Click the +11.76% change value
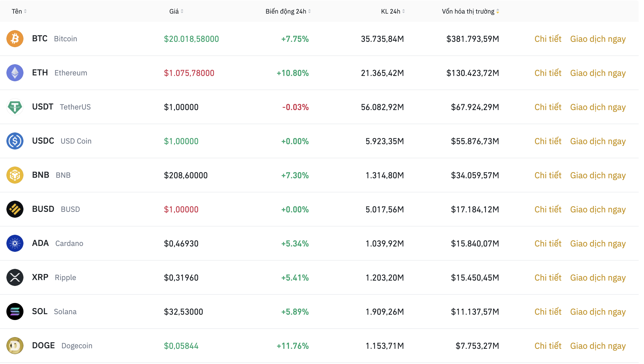Screen dimensions: 644x364 (x=292, y=346)
